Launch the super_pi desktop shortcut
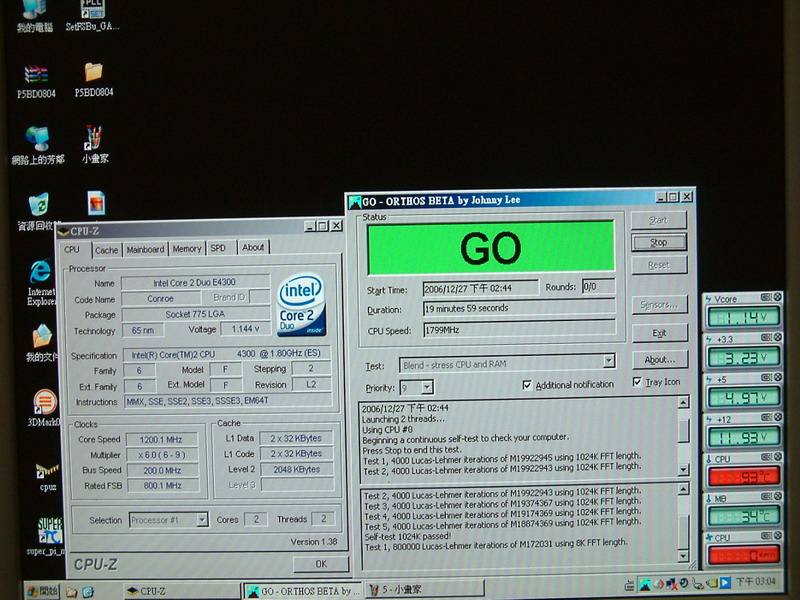The width and height of the screenshot is (800, 600). pos(47,536)
